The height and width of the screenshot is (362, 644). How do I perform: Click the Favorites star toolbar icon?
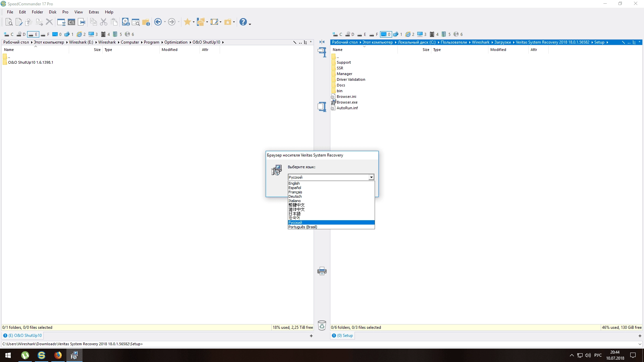coord(187,22)
